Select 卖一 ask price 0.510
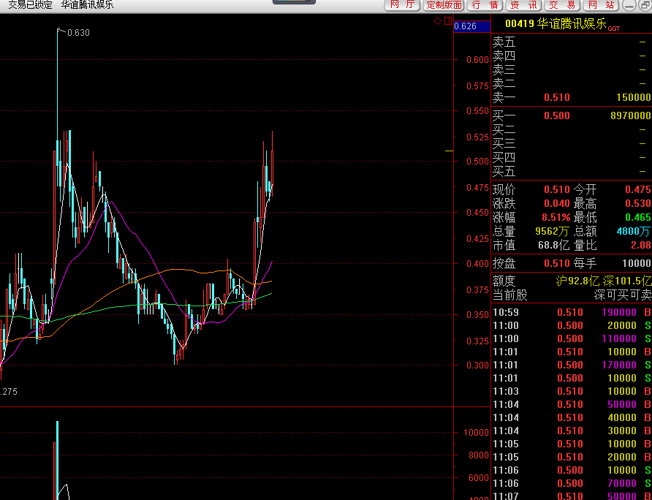 [557, 97]
